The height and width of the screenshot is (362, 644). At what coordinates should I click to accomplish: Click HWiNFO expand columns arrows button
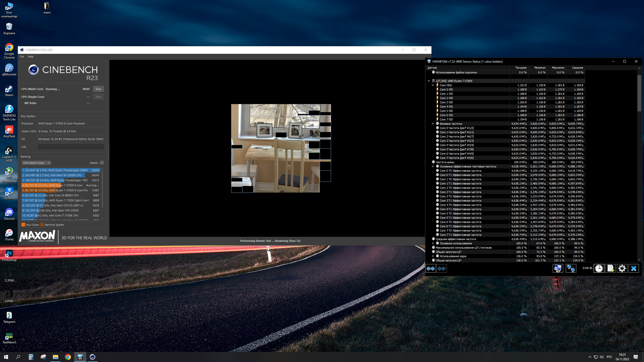pyautogui.click(x=431, y=268)
